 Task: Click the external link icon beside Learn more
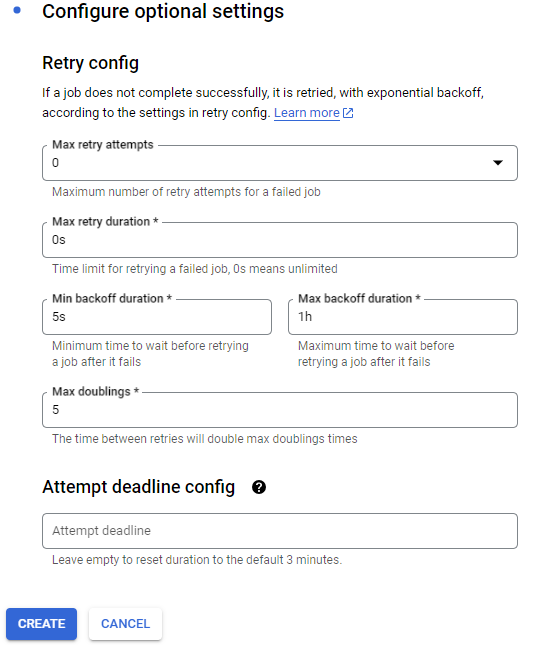coord(348,113)
